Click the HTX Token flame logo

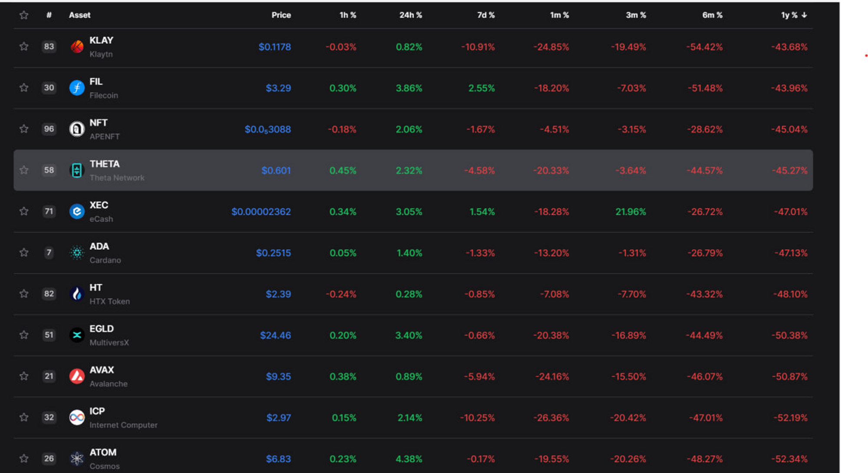(77, 294)
